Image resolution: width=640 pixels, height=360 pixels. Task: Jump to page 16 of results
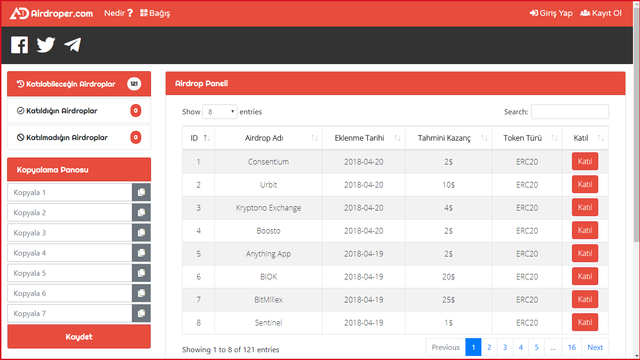[x=571, y=347]
